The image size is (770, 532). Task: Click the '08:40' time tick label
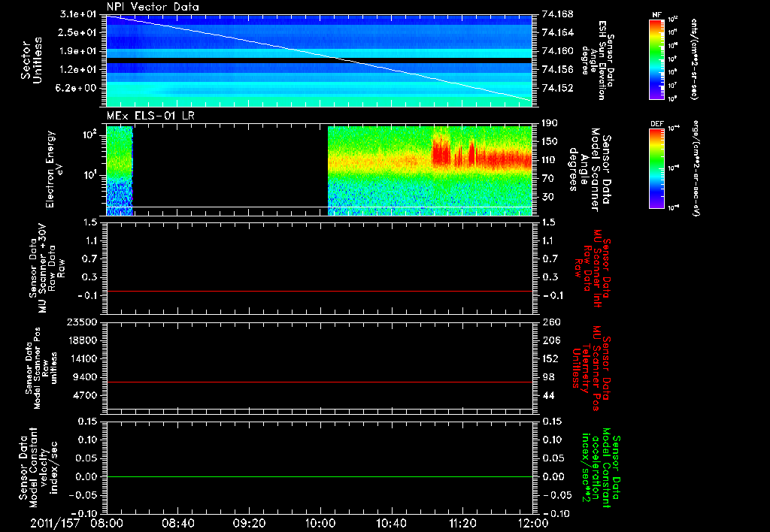coord(178,523)
